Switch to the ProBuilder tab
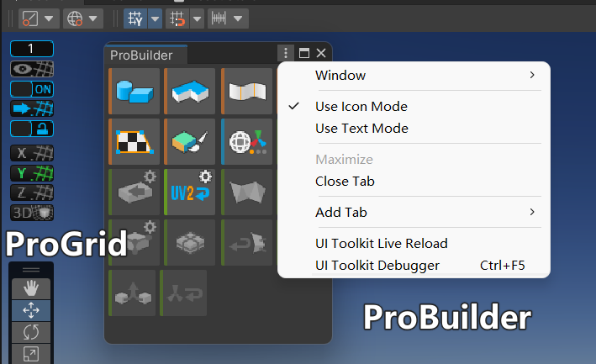The width and height of the screenshot is (596, 364). click(x=146, y=55)
